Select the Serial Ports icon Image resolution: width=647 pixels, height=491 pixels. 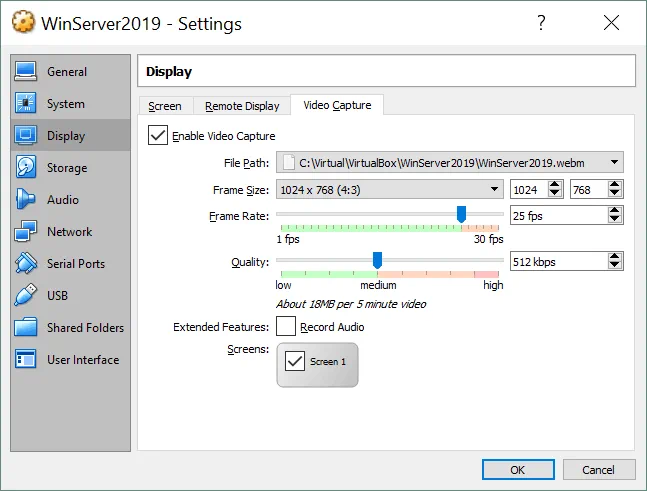[26, 264]
